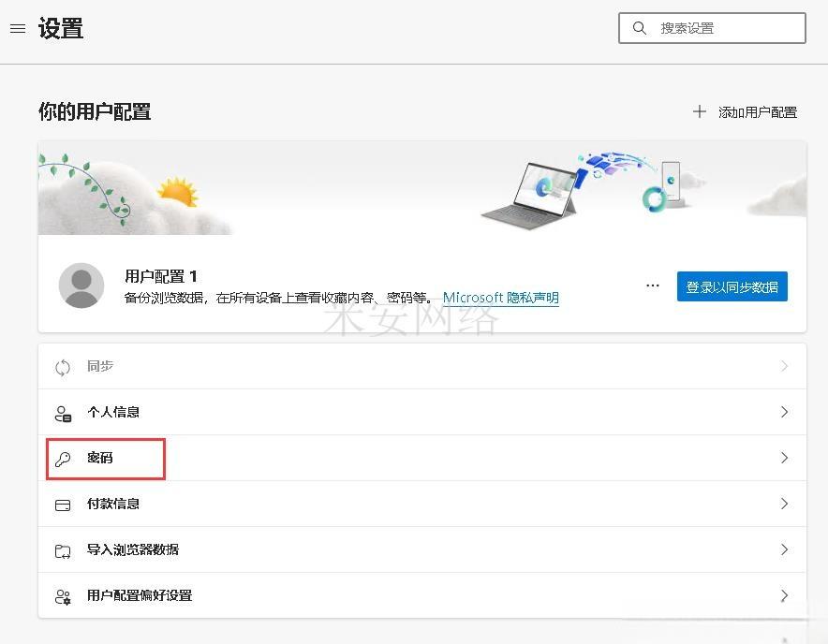Click the payment card icon
This screenshot has width=828, height=644.
[63, 505]
